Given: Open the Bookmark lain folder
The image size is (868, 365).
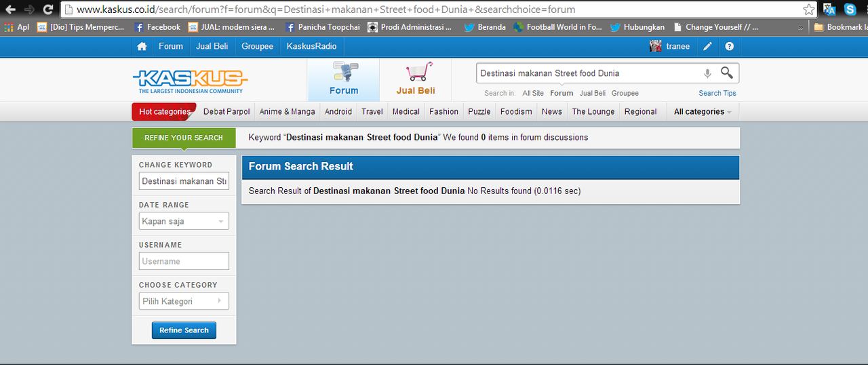Looking at the screenshot, I should click(840, 27).
